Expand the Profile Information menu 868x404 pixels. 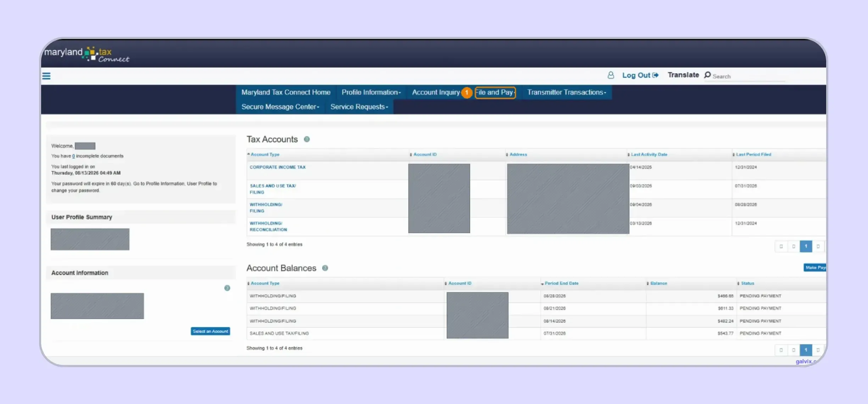tap(371, 92)
